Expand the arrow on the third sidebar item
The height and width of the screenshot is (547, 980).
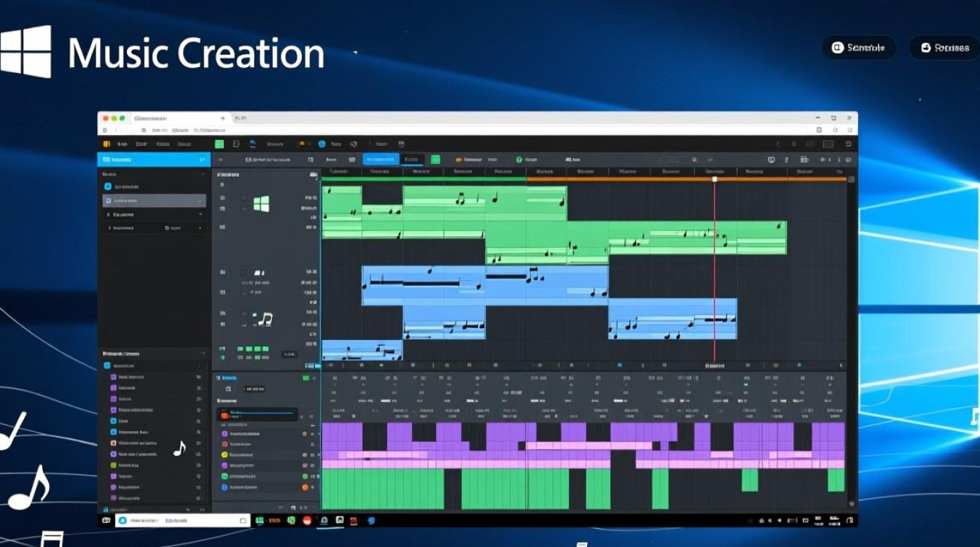coord(201,214)
